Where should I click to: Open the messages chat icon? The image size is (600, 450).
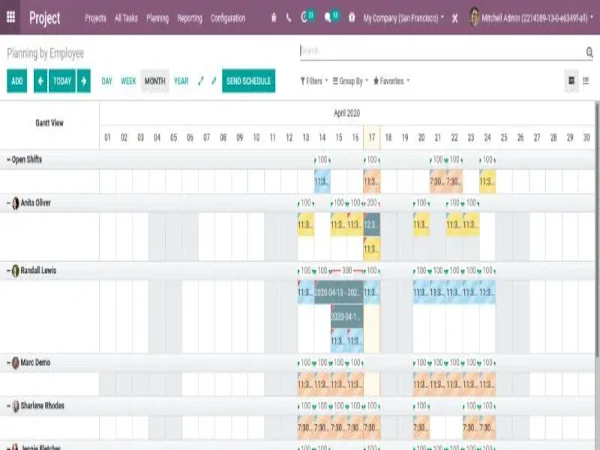point(331,18)
